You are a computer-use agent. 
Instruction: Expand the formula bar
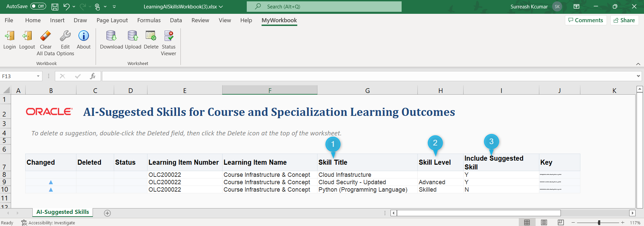638,76
